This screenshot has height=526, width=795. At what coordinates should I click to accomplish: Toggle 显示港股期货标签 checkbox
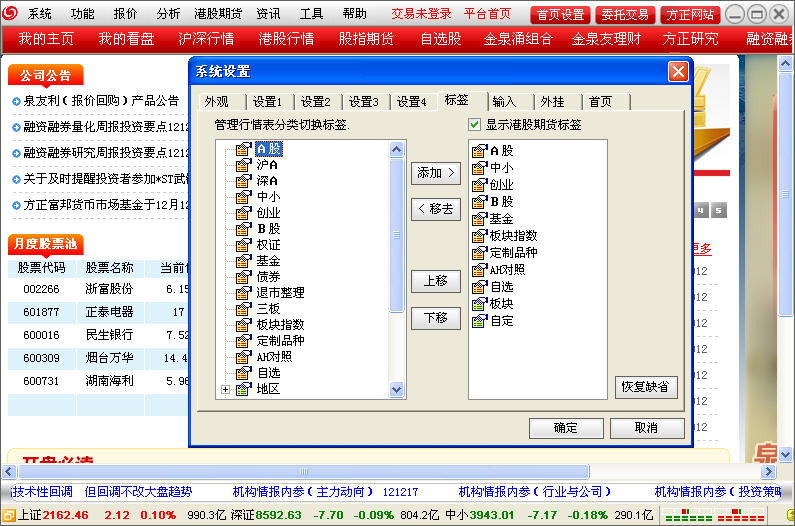coord(475,125)
